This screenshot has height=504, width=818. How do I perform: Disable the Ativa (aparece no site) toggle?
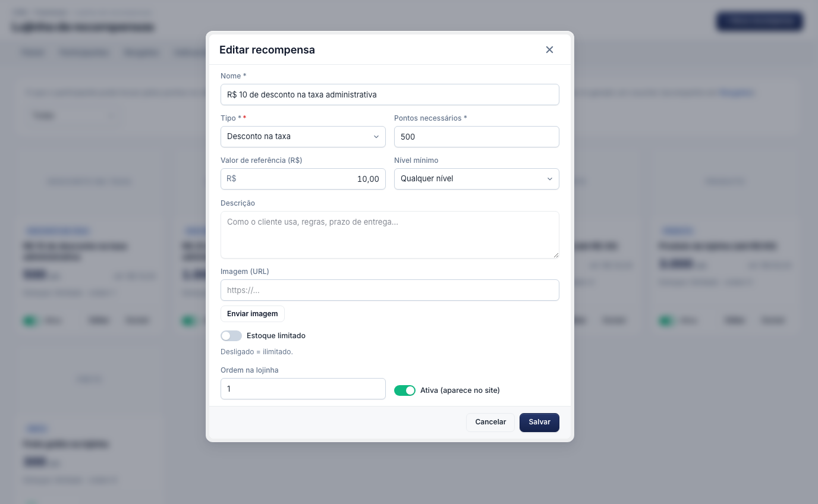click(405, 390)
